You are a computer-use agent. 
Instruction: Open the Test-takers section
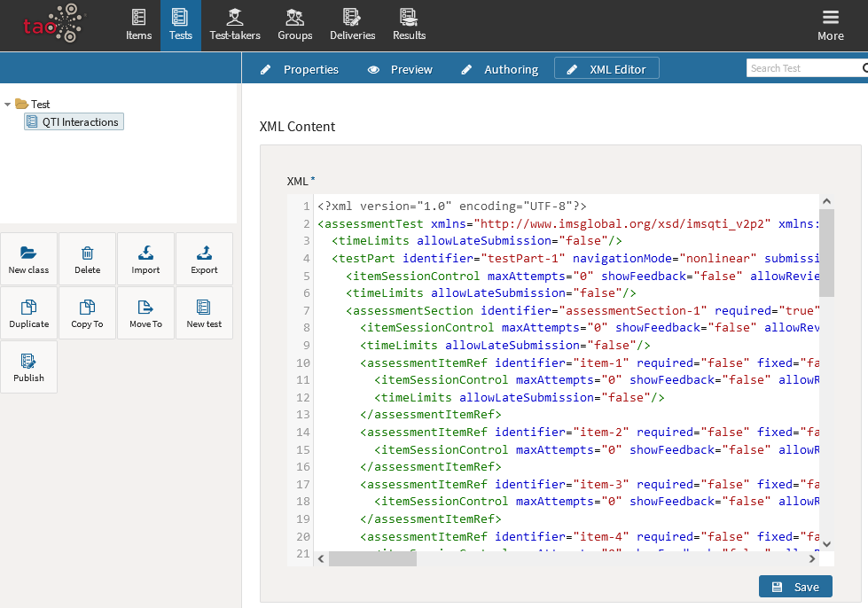tap(234, 24)
